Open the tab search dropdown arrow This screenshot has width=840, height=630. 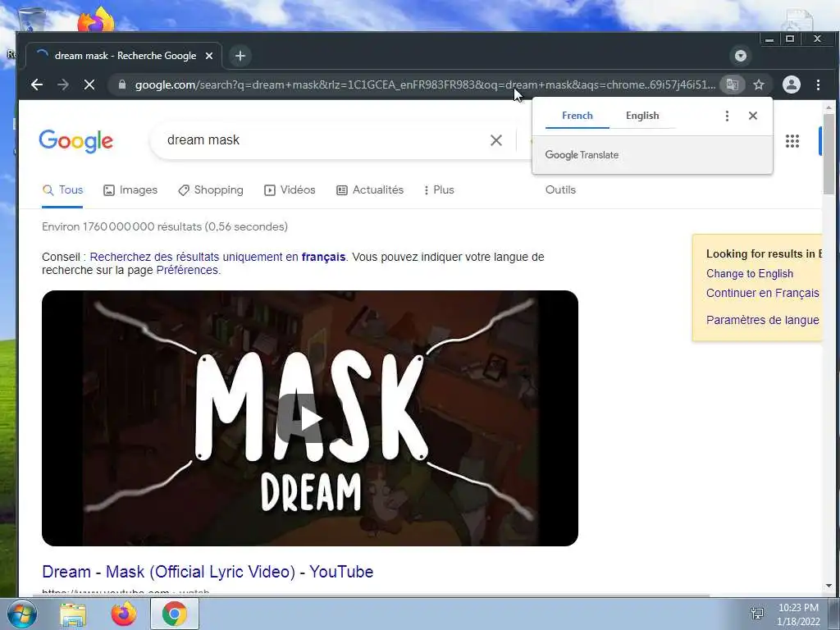point(741,56)
